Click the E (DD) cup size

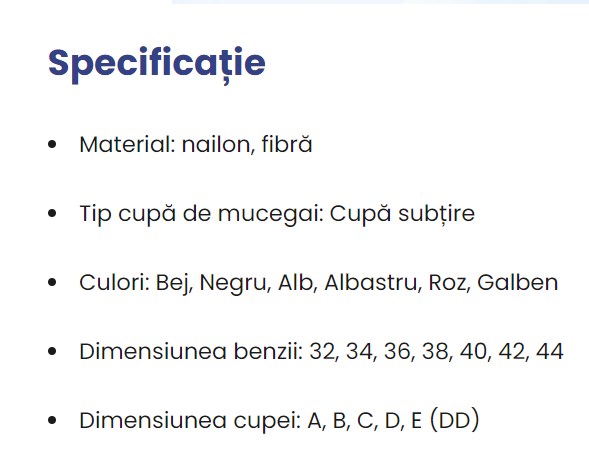tap(446, 421)
